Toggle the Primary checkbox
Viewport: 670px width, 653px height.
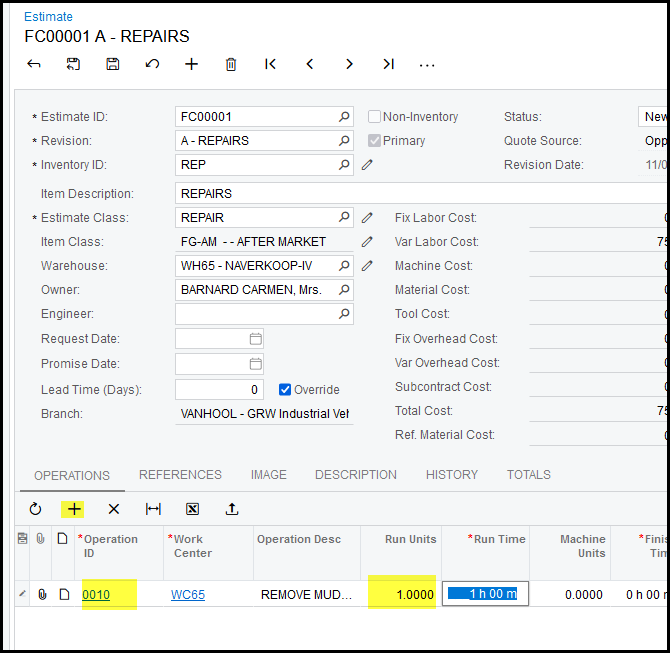(x=375, y=141)
